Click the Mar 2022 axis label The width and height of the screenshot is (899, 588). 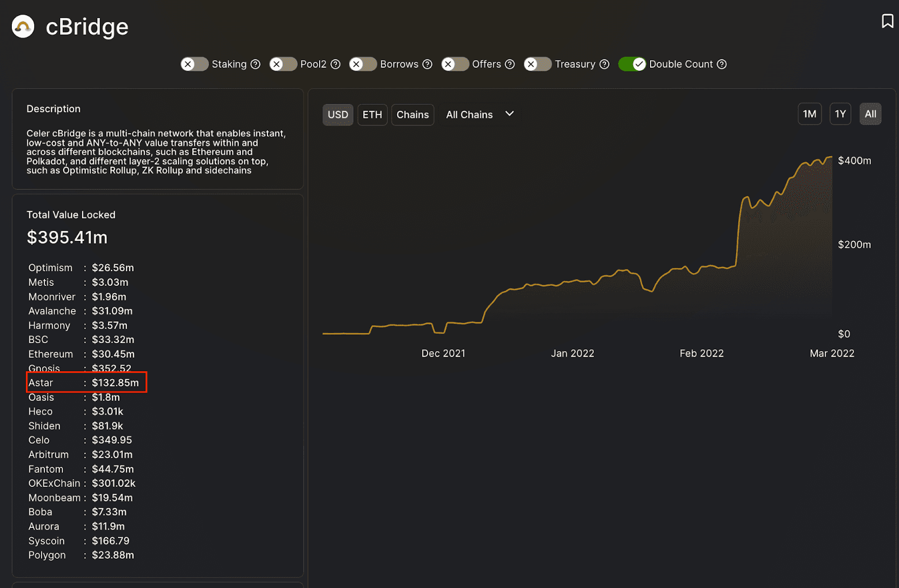click(832, 353)
